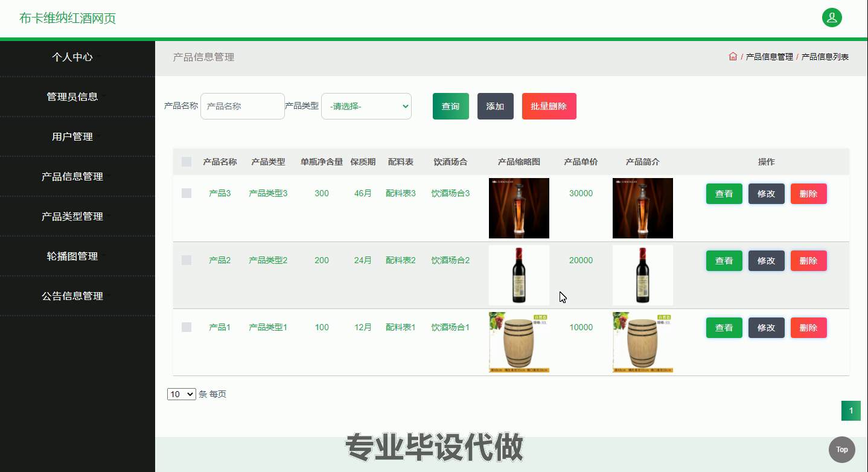Click the 添加 add button
Screen dimensions: 868x472
tap(496, 106)
